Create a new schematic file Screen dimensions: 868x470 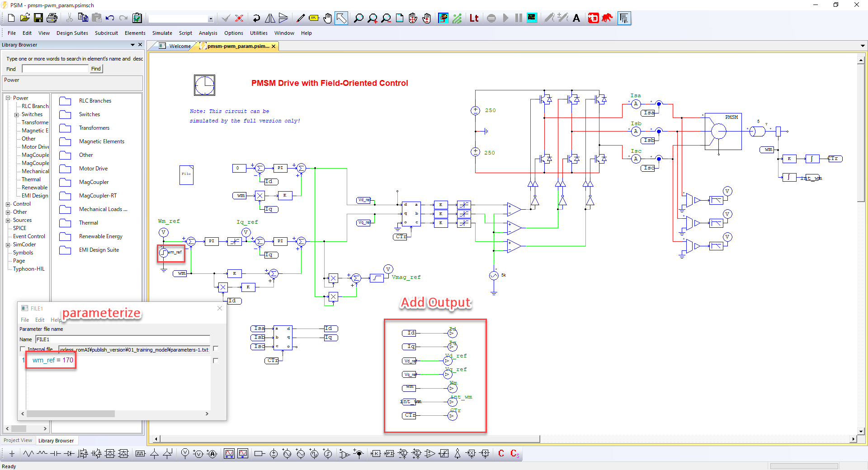pyautogui.click(x=11, y=18)
